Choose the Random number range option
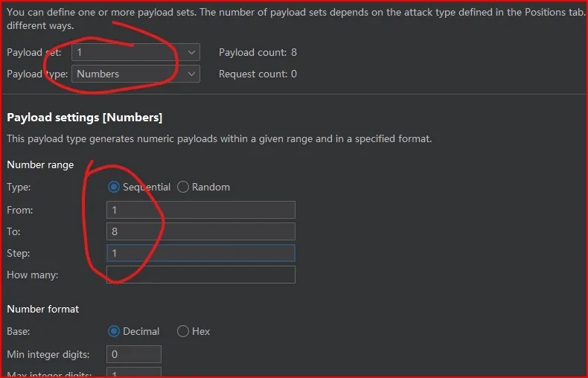588x378 pixels. click(203, 187)
